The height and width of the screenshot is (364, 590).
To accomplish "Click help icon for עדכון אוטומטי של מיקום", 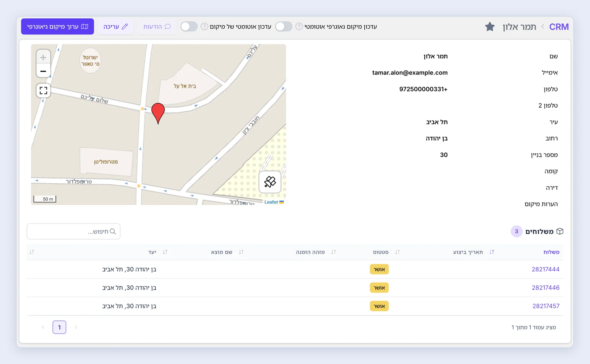I will pos(204,27).
